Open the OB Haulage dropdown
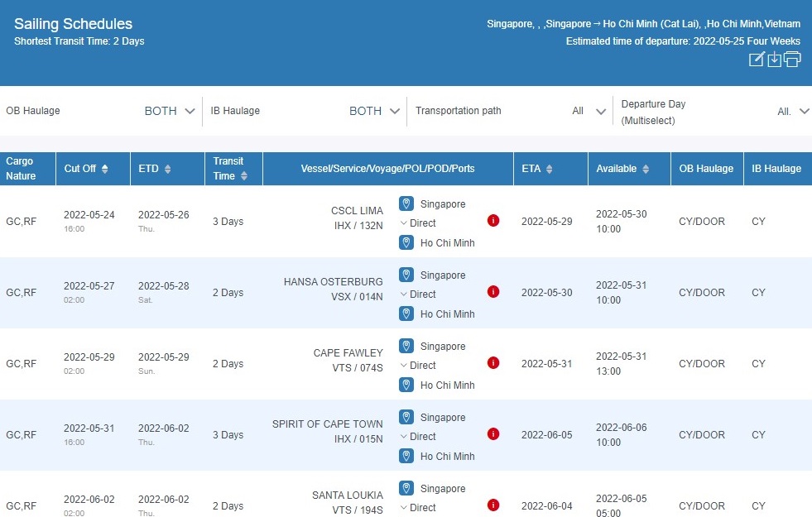 tap(190, 111)
